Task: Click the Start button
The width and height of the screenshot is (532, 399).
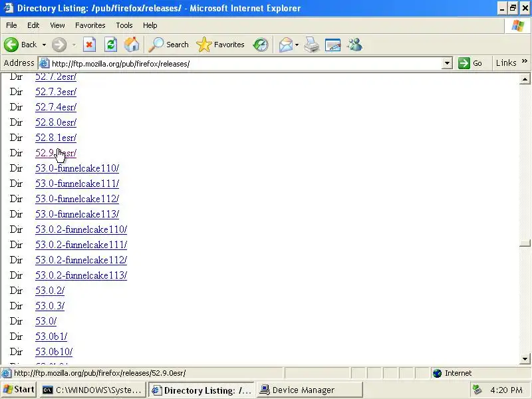Action: [19, 390]
